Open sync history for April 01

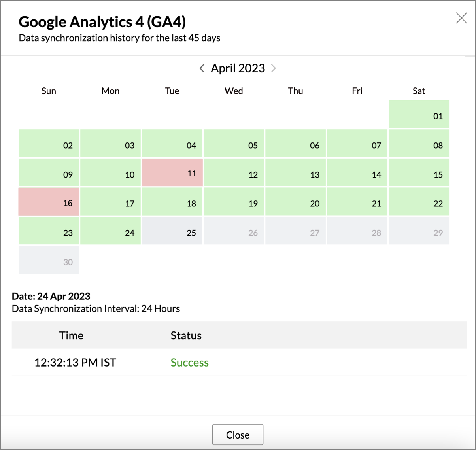point(419,114)
